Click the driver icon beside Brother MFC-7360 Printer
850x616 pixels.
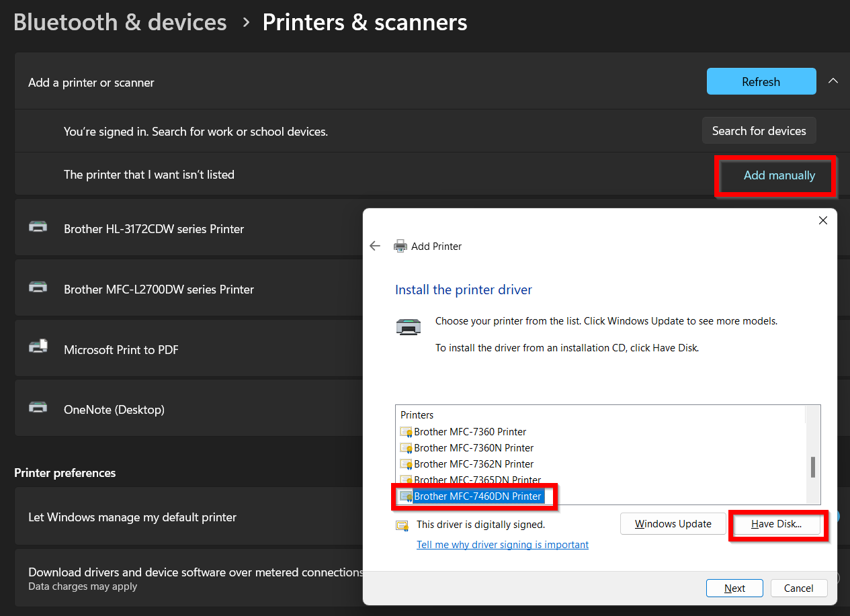(406, 432)
